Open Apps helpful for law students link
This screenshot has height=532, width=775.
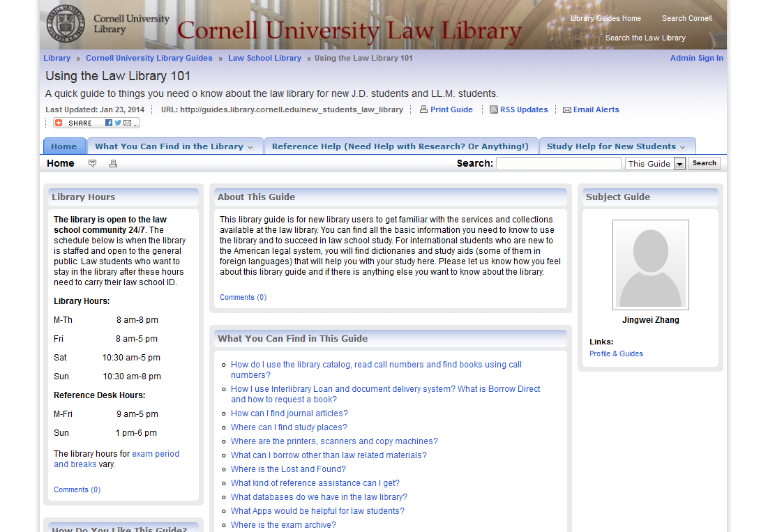(317, 511)
